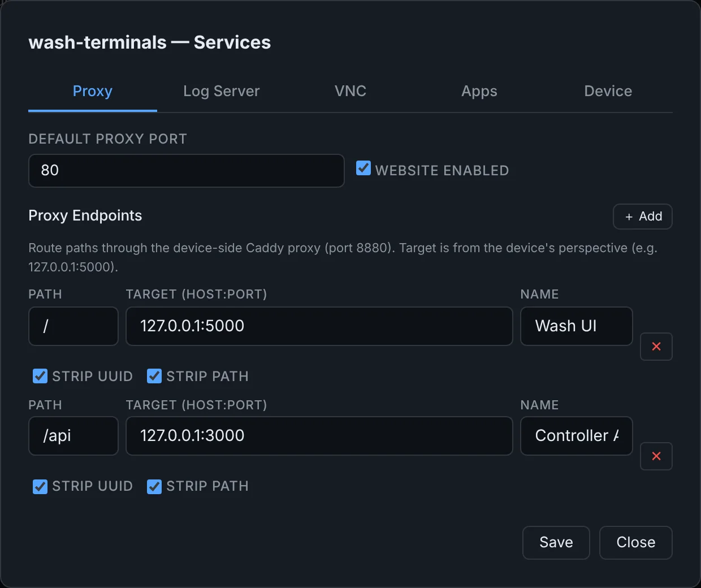Toggle the Website Enabled checkbox

pos(364,168)
